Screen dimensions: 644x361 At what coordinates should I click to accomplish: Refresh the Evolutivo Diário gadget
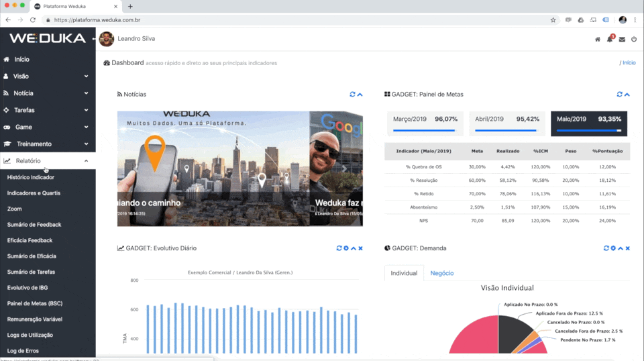click(x=339, y=248)
